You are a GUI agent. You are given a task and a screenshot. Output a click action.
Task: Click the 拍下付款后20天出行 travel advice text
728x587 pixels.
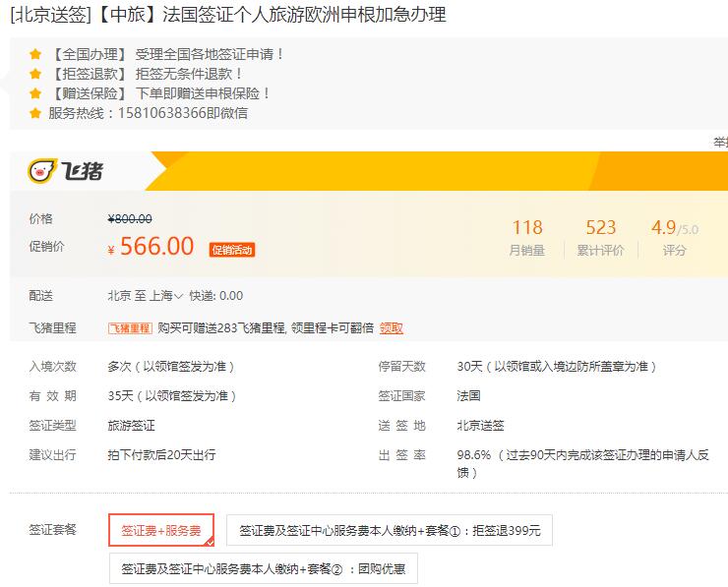coord(161,454)
